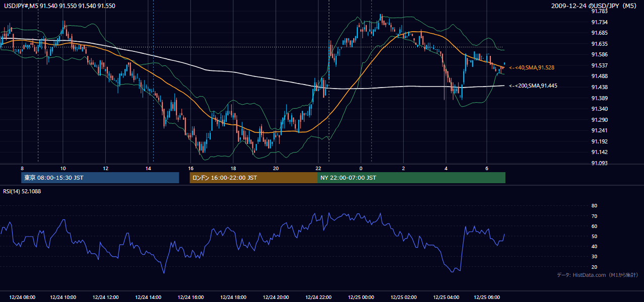This screenshot has width=644, height=302.
Task: Click the 40 SMA 91.528 label
Action: coord(532,67)
